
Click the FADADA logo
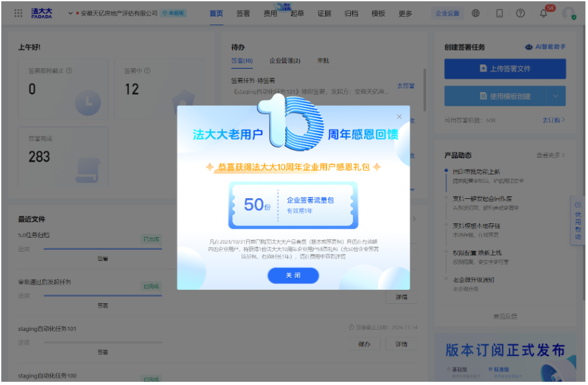tap(42, 14)
